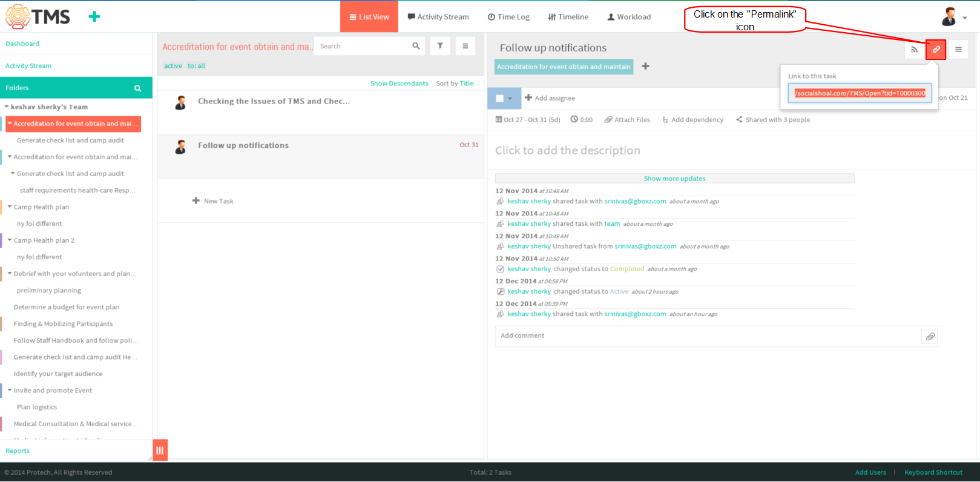The height and width of the screenshot is (482, 980).
Task: Toggle the 'to: all' filter tag
Action: 196,66
